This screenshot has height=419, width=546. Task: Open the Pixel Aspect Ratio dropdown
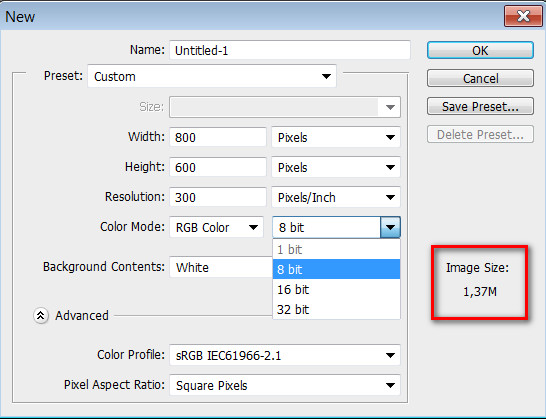tap(285, 385)
